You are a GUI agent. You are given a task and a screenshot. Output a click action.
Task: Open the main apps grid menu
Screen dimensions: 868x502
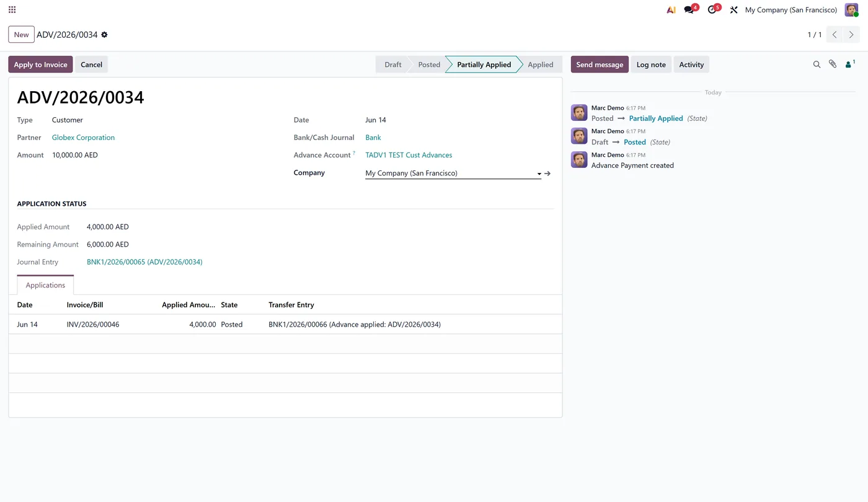coord(12,10)
